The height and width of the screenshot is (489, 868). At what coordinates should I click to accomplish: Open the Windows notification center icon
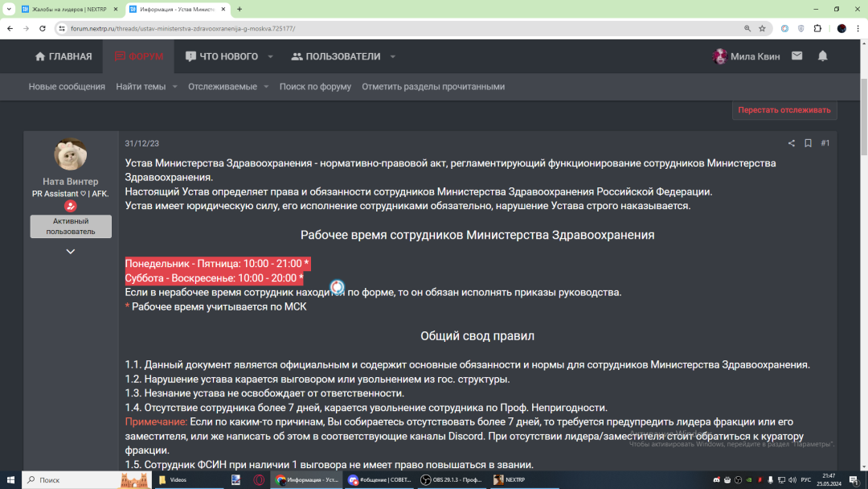coord(854,480)
